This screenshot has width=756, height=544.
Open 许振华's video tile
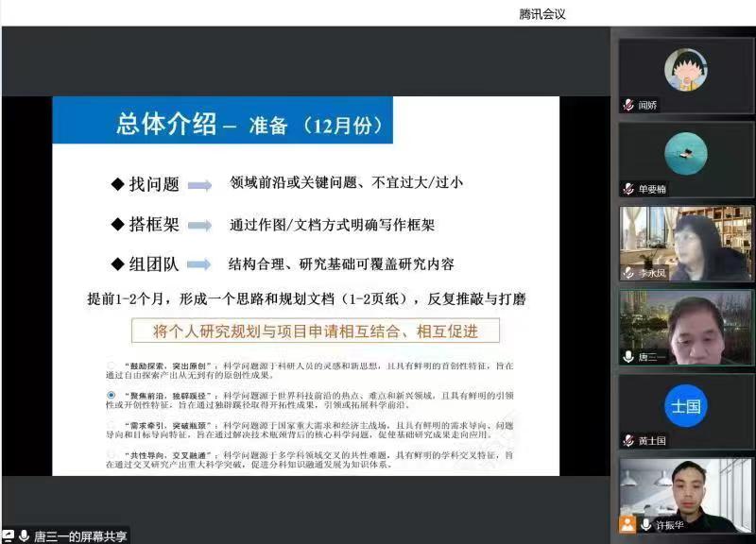pos(686,491)
